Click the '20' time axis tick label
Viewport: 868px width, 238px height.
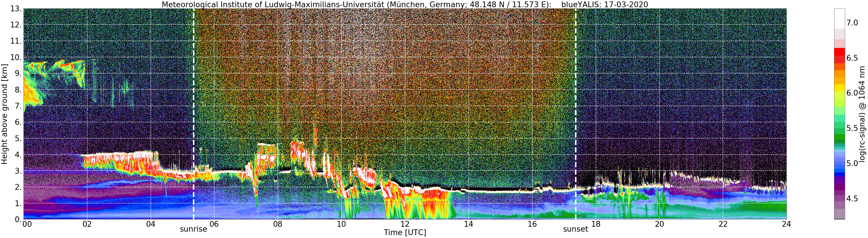click(x=659, y=224)
